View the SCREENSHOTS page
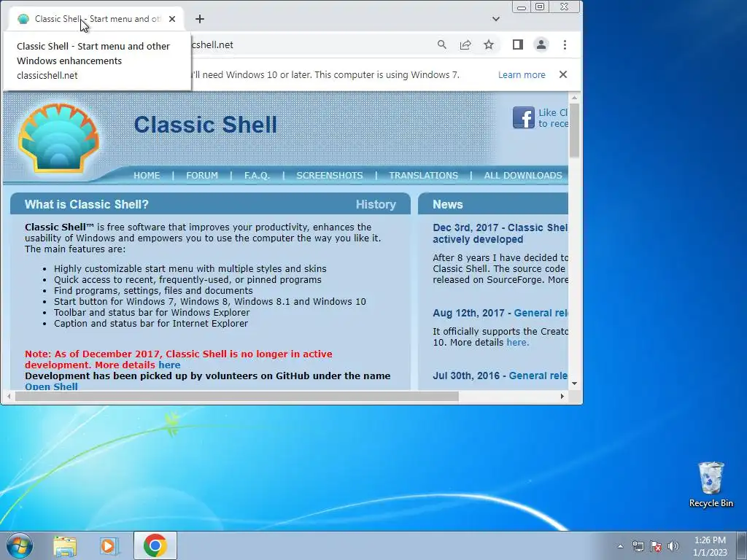Image resolution: width=747 pixels, height=560 pixels. (330, 175)
